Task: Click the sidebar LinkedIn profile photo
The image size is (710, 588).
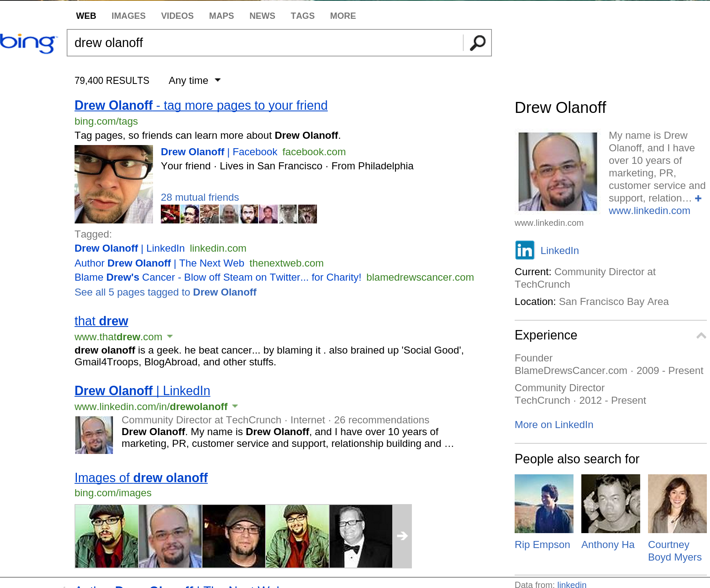Action: tap(557, 172)
